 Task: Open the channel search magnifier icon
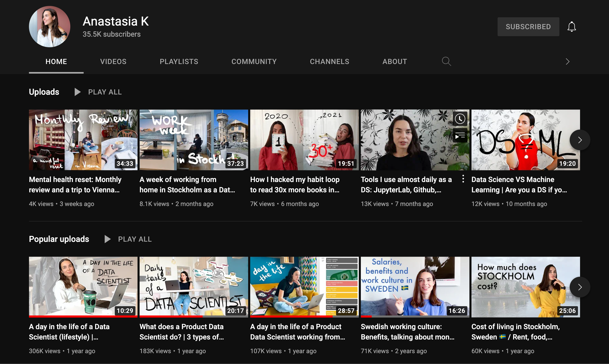point(446,61)
